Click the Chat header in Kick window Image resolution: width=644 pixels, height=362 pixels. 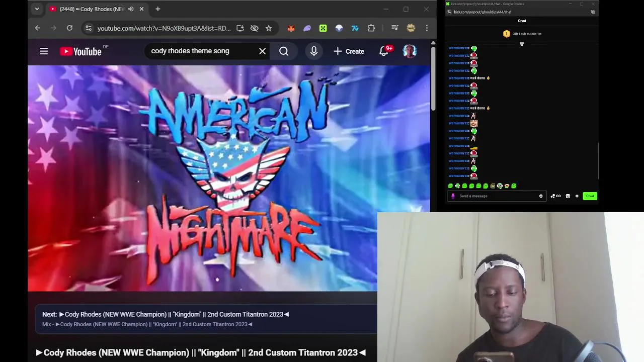522,21
